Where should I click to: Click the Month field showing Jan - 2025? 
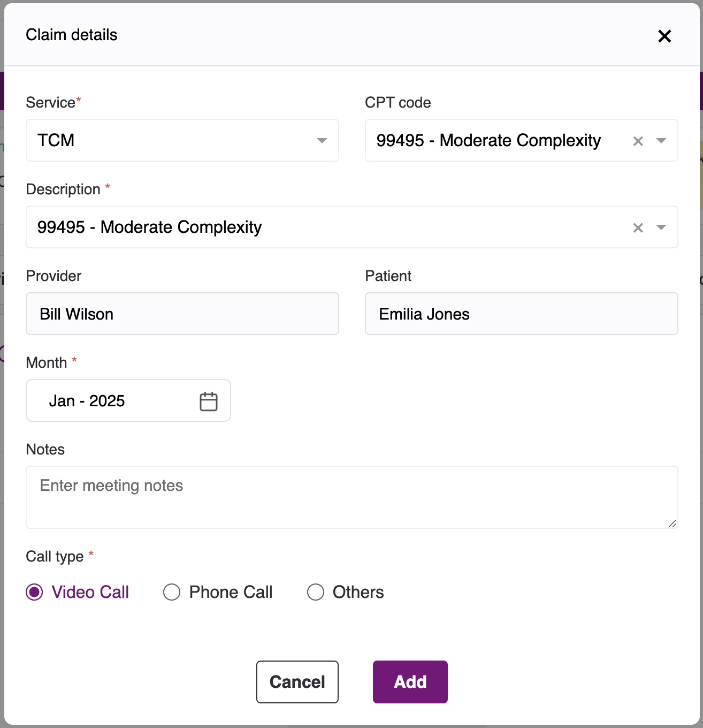pyautogui.click(x=128, y=400)
